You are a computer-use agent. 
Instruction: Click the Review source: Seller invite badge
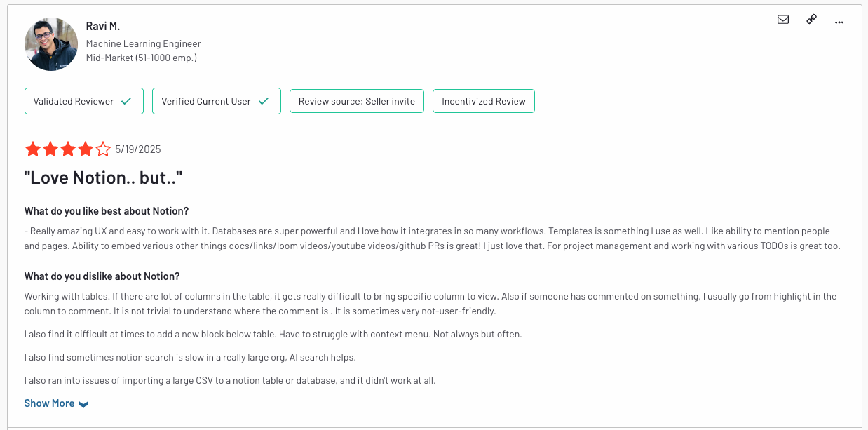(x=357, y=101)
